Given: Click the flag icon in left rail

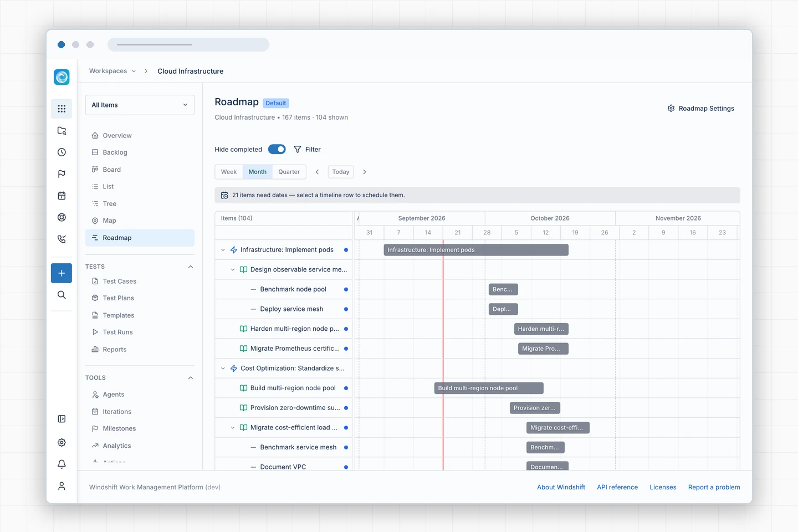Looking at the screenshot, I should point(62,174).
